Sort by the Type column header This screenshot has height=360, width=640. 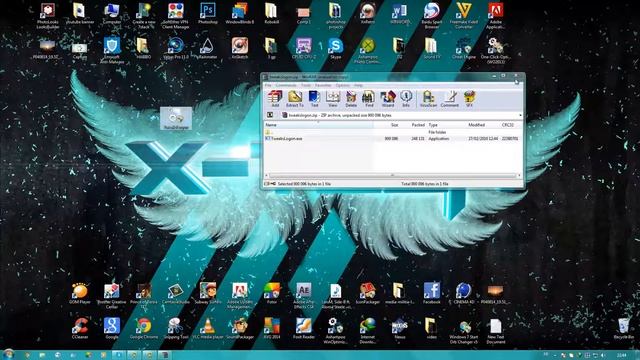pos(447,125)
